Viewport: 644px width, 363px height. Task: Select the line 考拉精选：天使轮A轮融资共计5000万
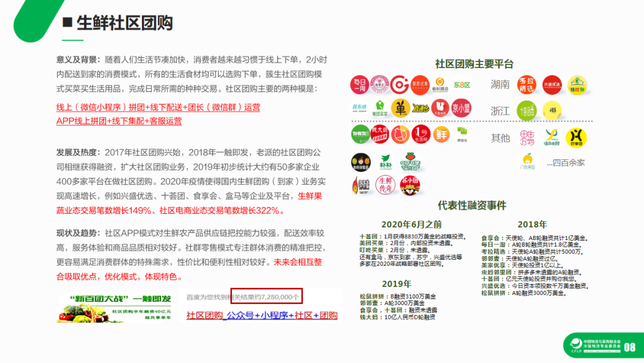coord(532,251)
